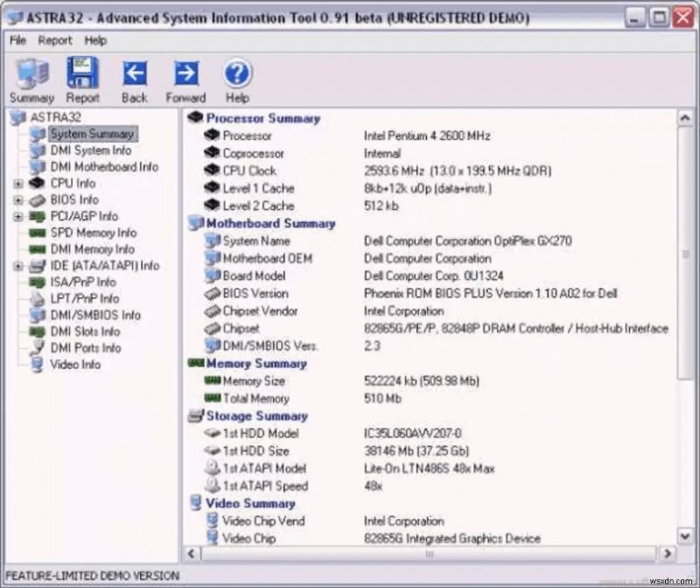The height and width of the screenshot is (588, 700).
Task: Open the Report menu
Action: [55, 40]
